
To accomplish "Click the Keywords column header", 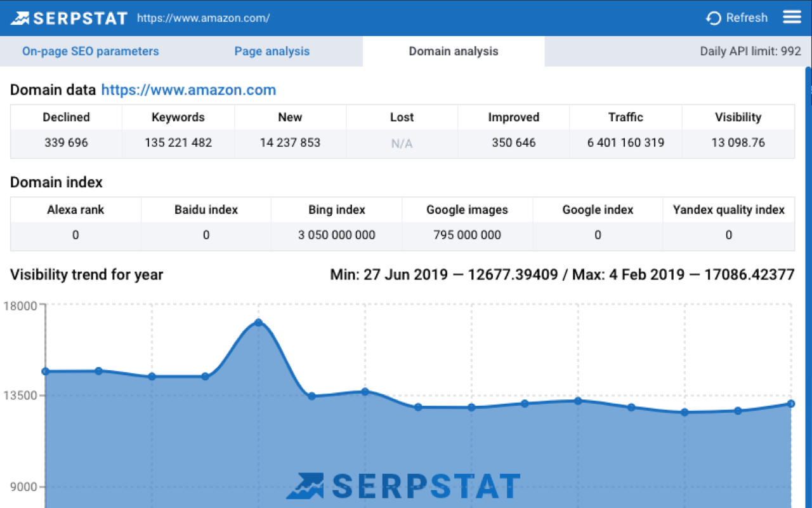I will click(x=178, y=117).
